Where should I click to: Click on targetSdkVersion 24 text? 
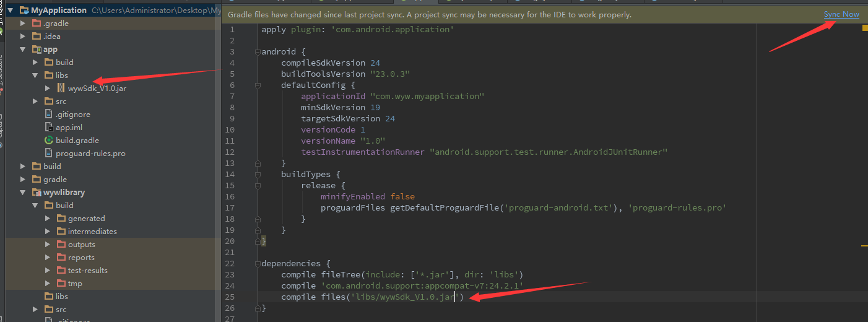click(348, 119)
